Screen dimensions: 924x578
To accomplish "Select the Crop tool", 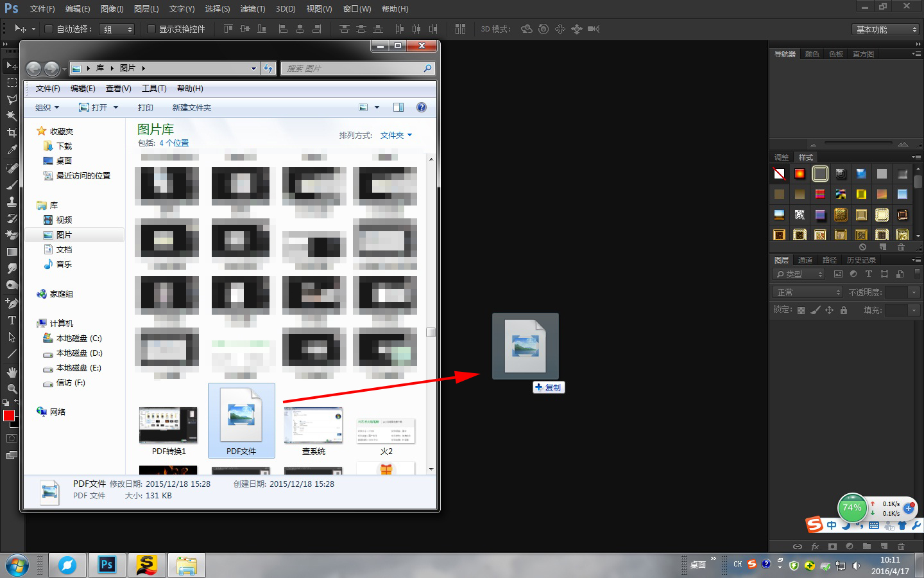I will (x=12, y=132).
